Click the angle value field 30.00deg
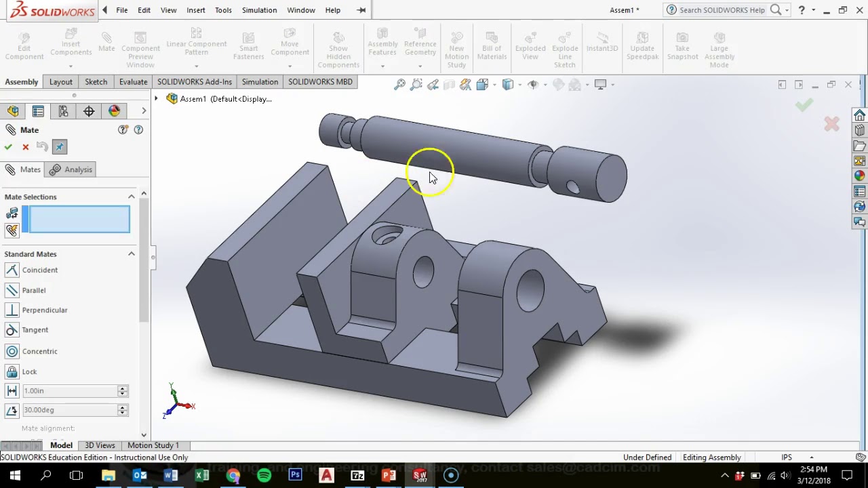 (x=69, y=409)
